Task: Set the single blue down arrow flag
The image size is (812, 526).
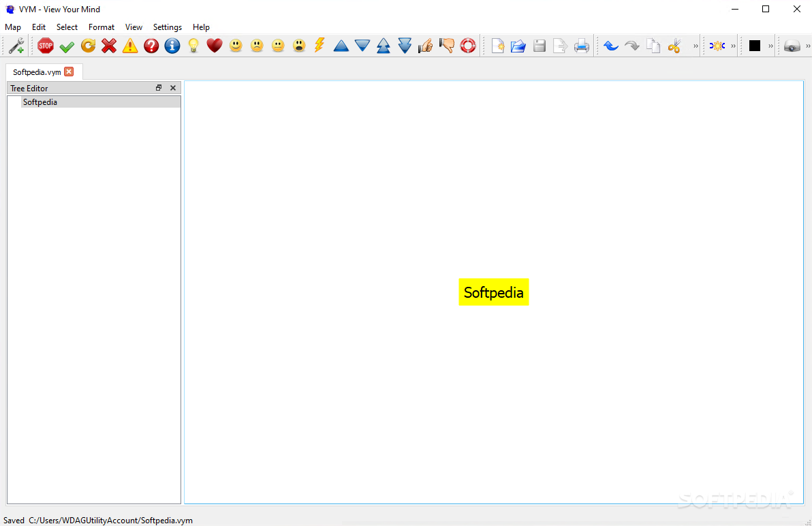Action: pos(362,46)
